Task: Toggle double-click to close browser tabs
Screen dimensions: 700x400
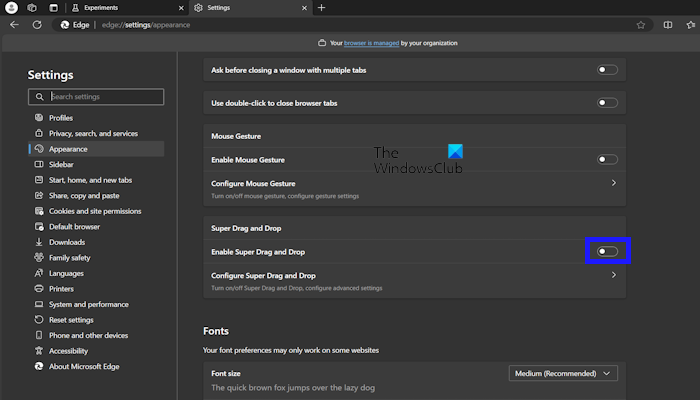Action: (x=607, y=102)
